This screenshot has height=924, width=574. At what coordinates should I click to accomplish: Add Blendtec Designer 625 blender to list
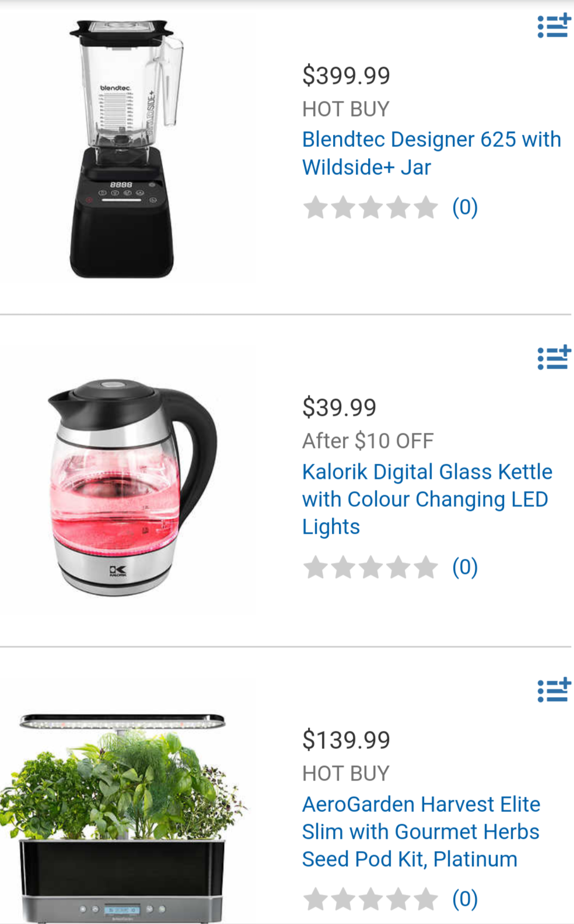[x=554, y=26]
